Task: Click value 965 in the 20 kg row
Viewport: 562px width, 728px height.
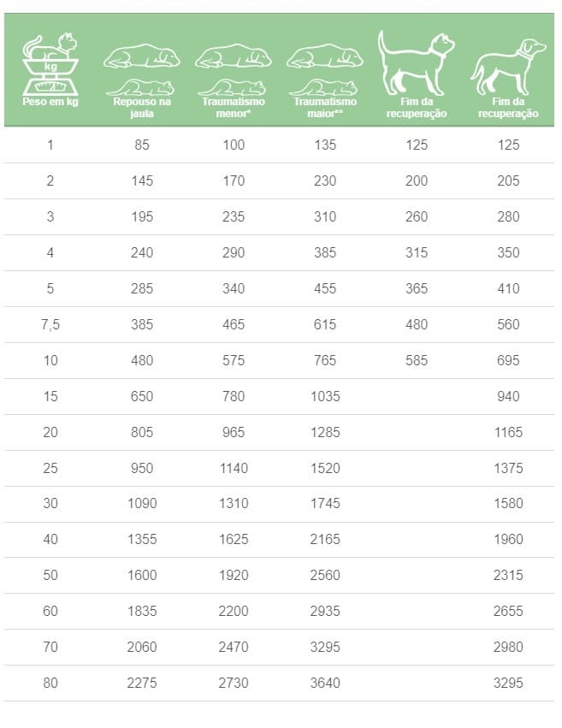Action: point(233,432)
